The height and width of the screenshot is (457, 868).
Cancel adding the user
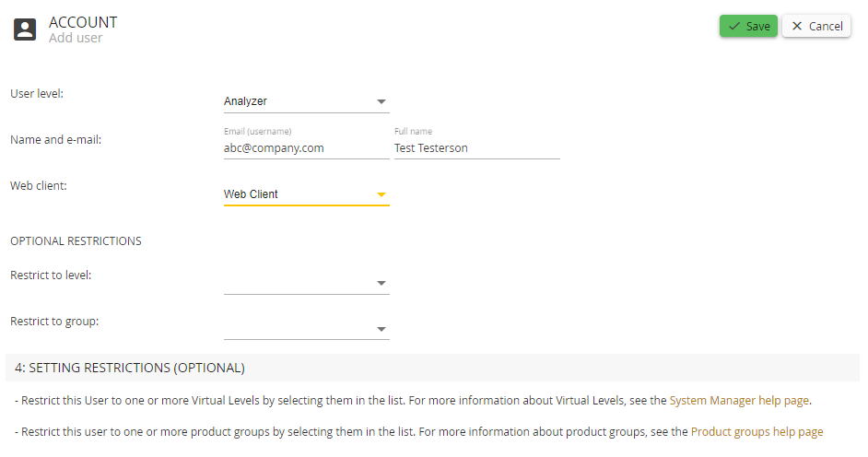click(x=816, y=26)
